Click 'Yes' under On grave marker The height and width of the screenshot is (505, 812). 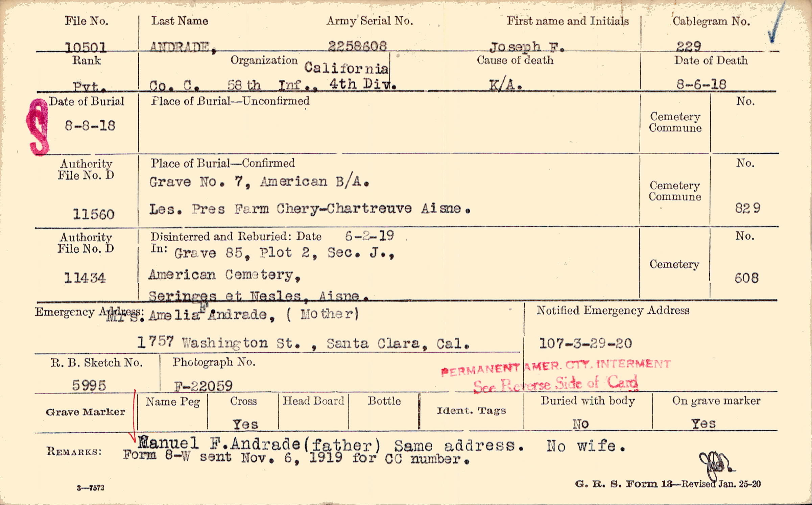(703, 424)
